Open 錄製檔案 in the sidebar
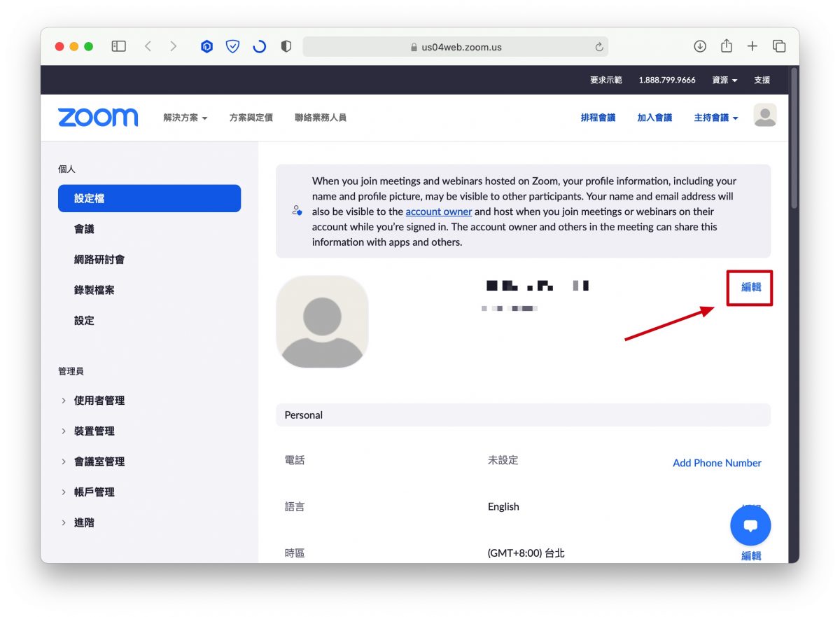840x617 pixels. (94, 290)
